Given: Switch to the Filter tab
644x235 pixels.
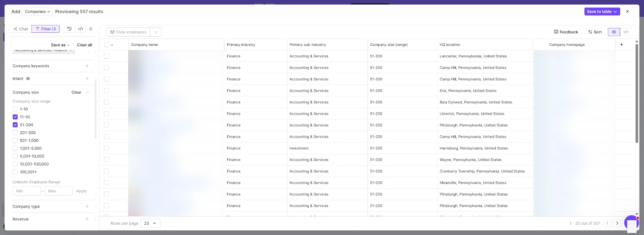Looking at the screenshot, I should coord(46,29).
